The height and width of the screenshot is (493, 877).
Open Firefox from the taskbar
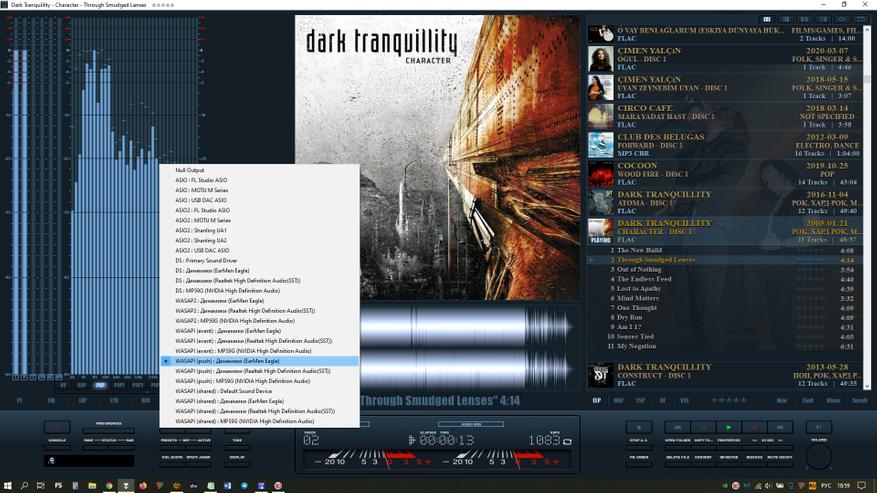click(143, 486)
